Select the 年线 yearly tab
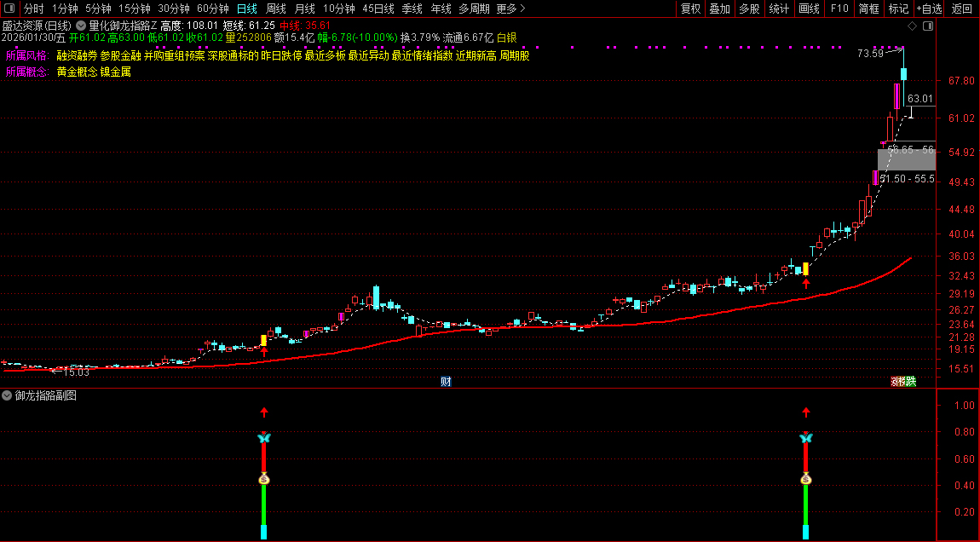980x542 pixels. (x=441, y=9)
